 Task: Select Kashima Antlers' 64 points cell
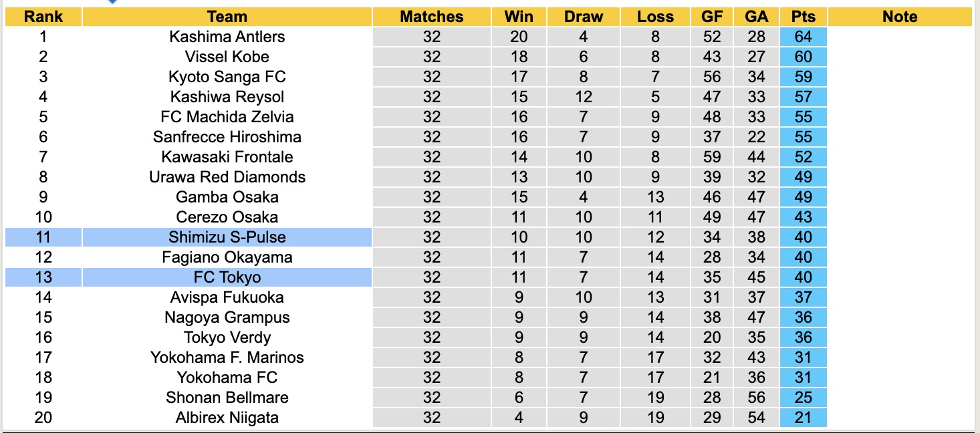[x=803, y=37]
